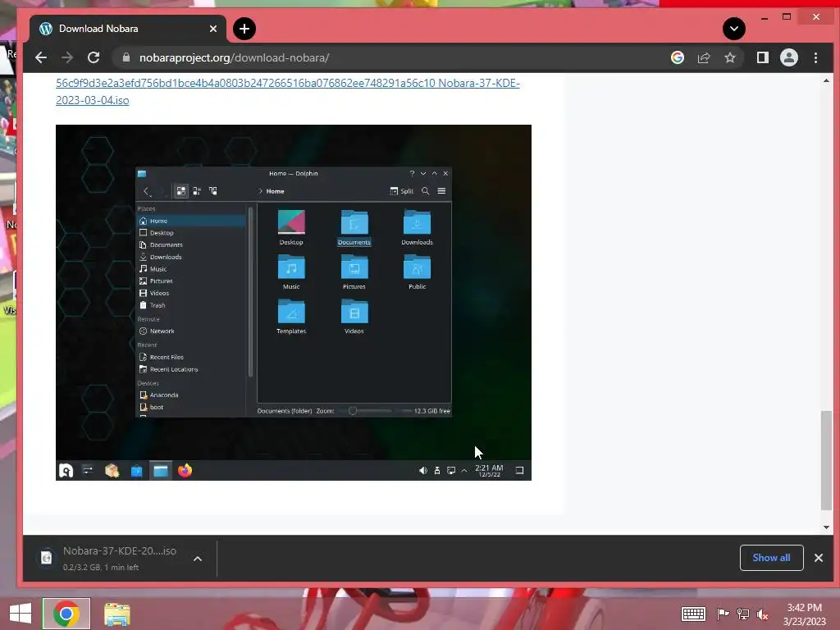The height and width of the screenshot is (630, 840).
Task: Select the Download Nobara tab
Action: click(x=129, y=29)
